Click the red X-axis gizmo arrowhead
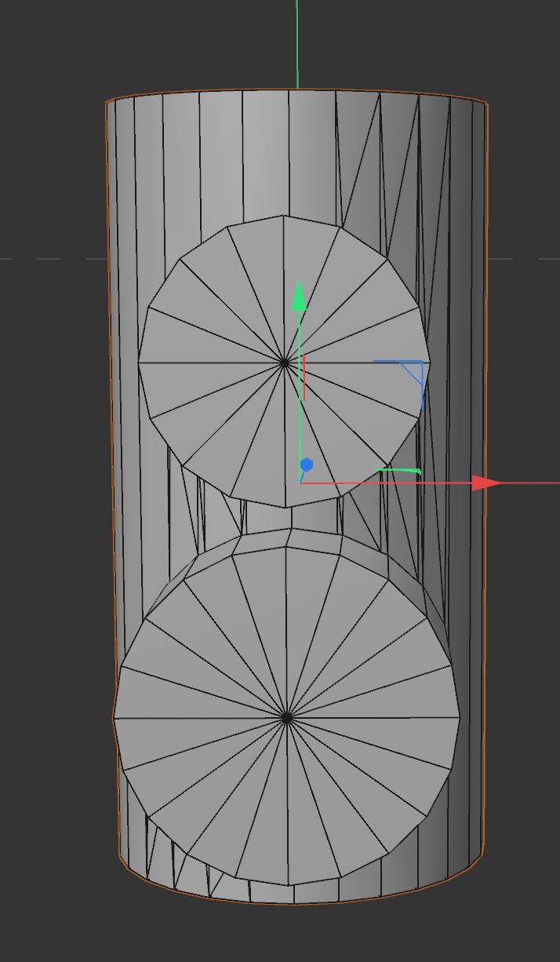Viewport: 560px width, 962px height. point(487,483)
